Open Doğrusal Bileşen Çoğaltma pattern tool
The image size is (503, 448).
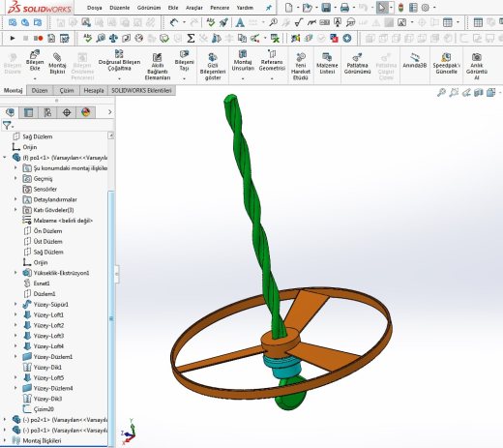[x=119, y=61]
